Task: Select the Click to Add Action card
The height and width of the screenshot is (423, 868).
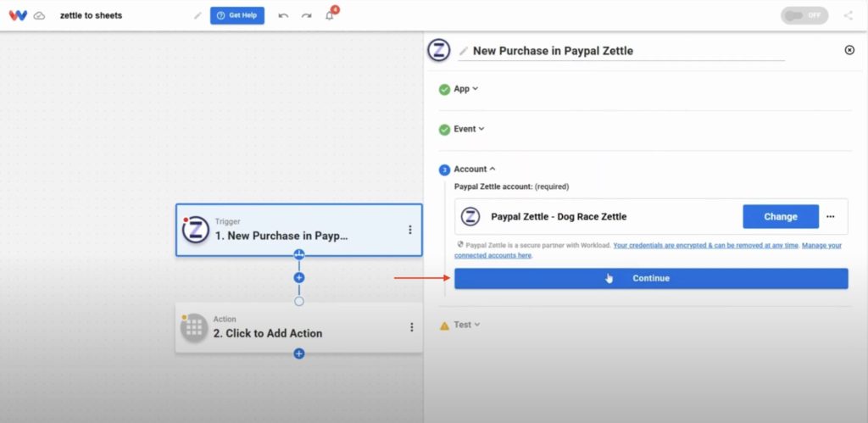Action: (299, 327)
